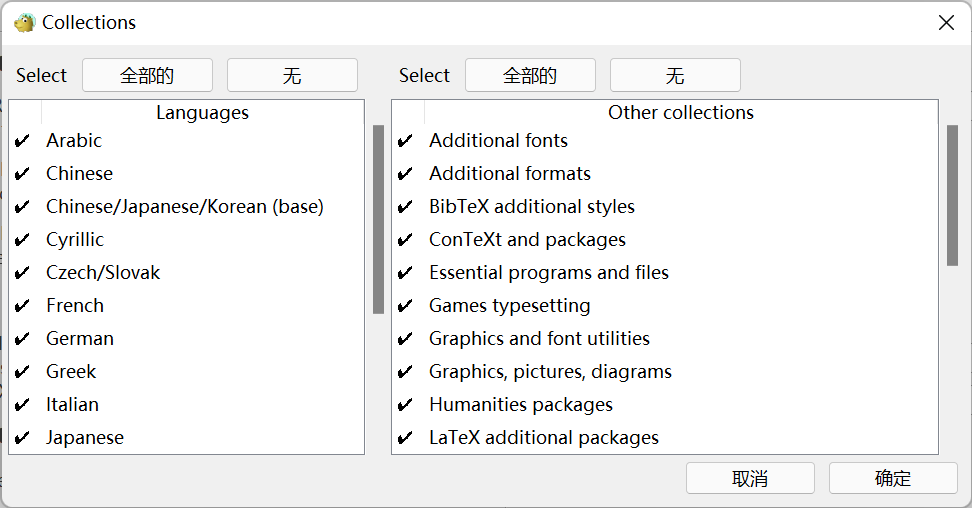Select LaTeX additional packages text
Viewport: 972px width, 508px height.
[x=544, y=437]
